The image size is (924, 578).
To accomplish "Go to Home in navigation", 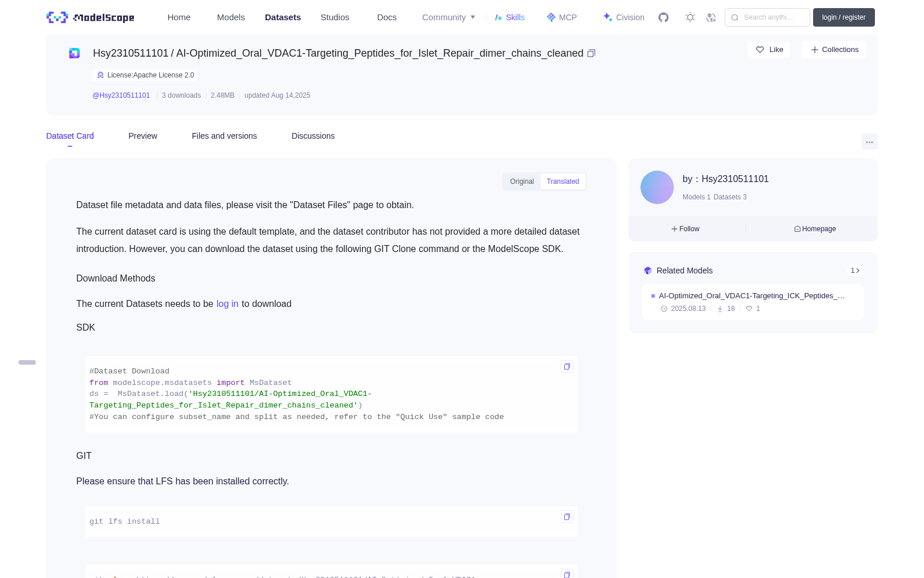I will (179, 17).
